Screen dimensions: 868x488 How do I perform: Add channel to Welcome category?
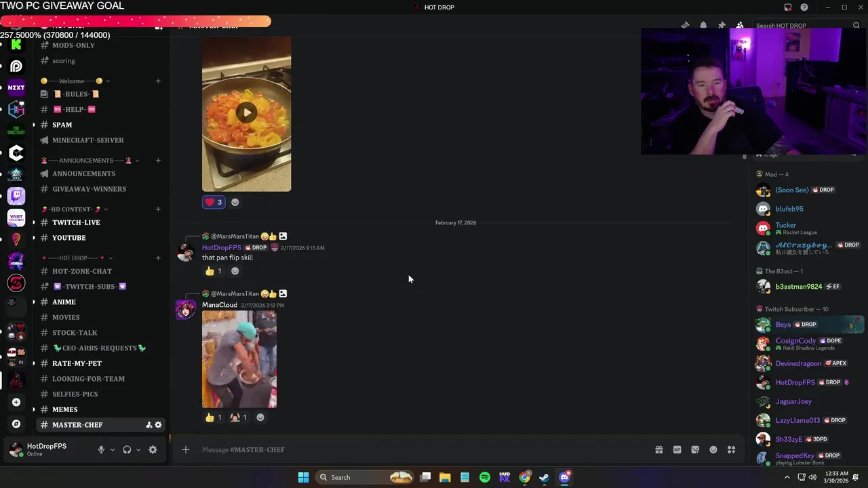(x=158, y=81)
